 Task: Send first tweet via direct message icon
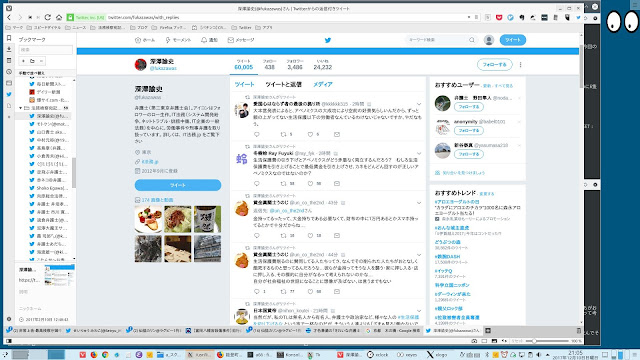pyautogui.click(x=337, y=134)
